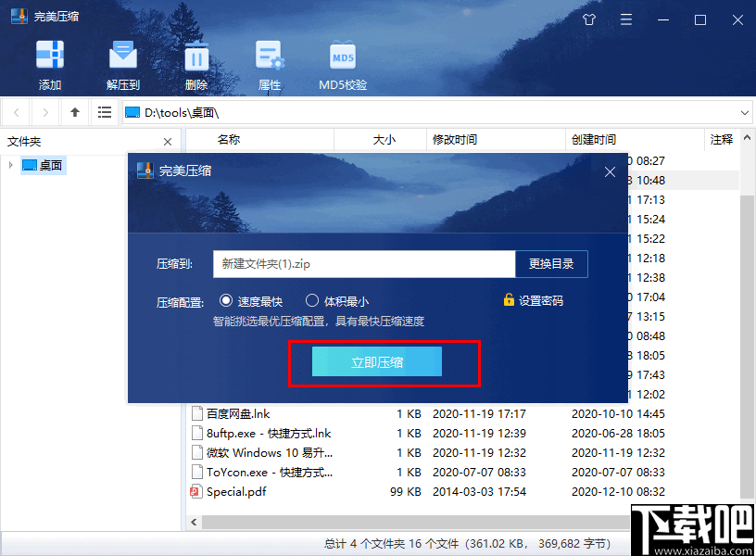
Task: Click created time 2020-06-28 18:05
Action: [x=618, y=433]
